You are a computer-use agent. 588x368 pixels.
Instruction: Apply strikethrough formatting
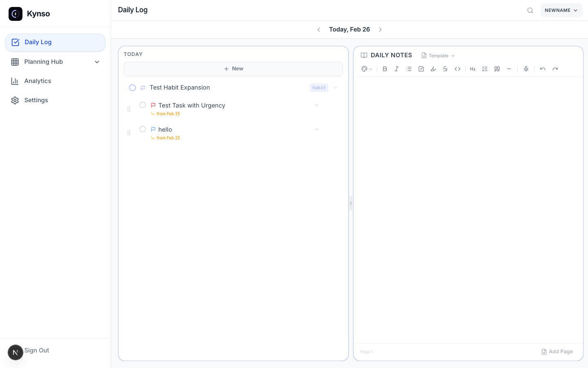click(445, 69)
